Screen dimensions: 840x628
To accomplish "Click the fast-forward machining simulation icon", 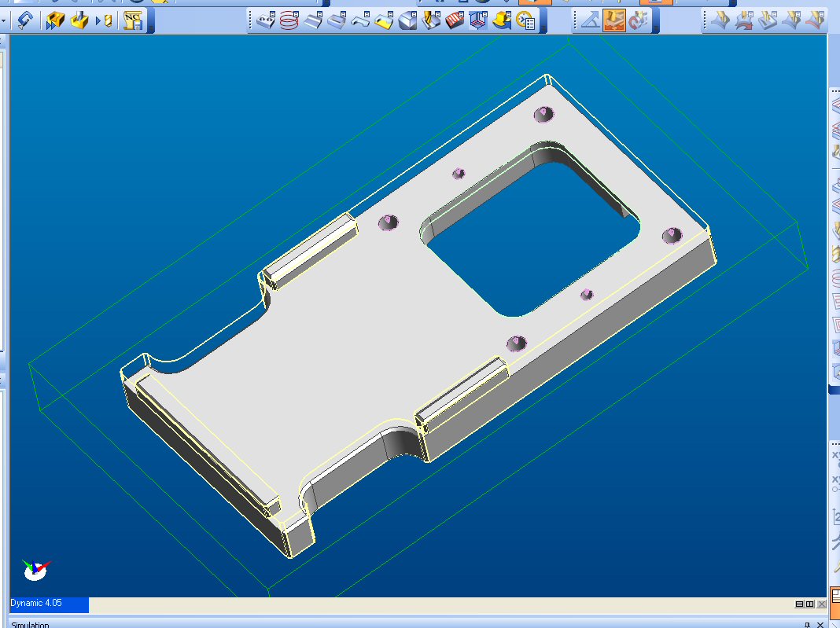I will [x=54, y=21].
